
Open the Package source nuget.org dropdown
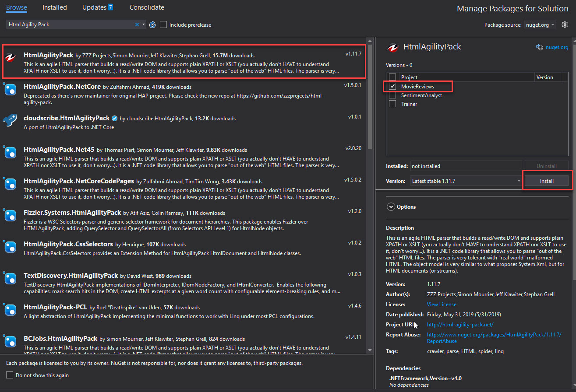click(x=540, y=25)
